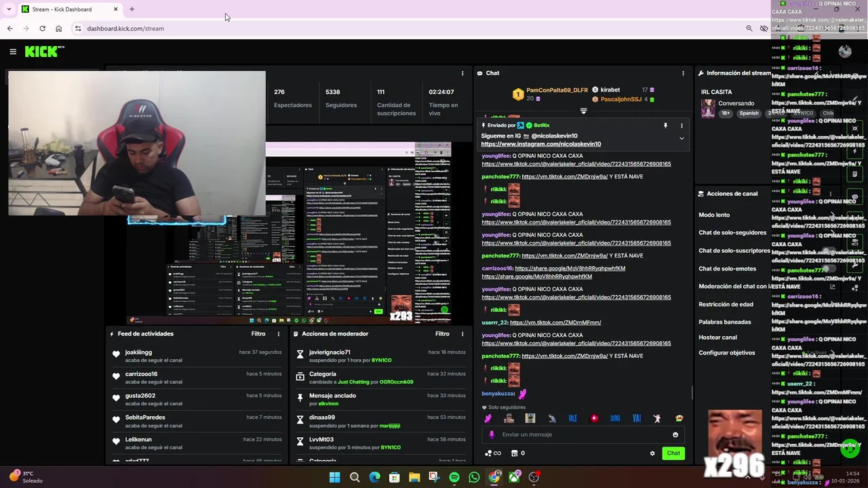The height and width of the screenshot is (488, 868).
Task: Open the nicolaskevin10 Instagram link
Action: [x=541, y=144]
